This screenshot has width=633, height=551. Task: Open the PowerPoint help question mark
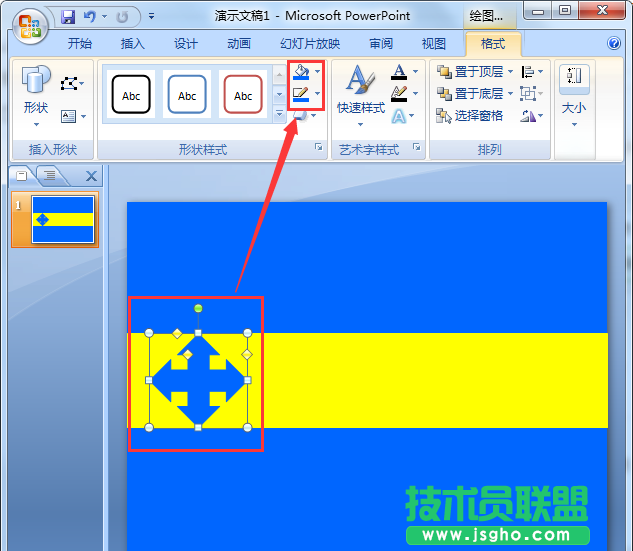pyautogui.click(x=614, y=44)
